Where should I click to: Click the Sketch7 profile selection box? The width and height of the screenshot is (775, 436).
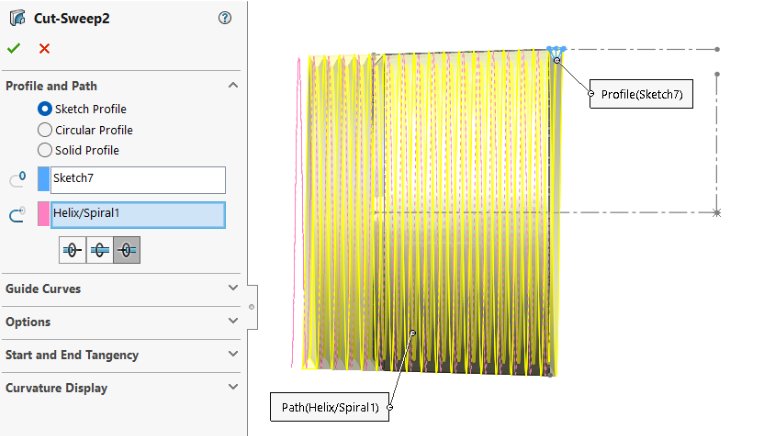pyautogui.click(x=137, y=180)
